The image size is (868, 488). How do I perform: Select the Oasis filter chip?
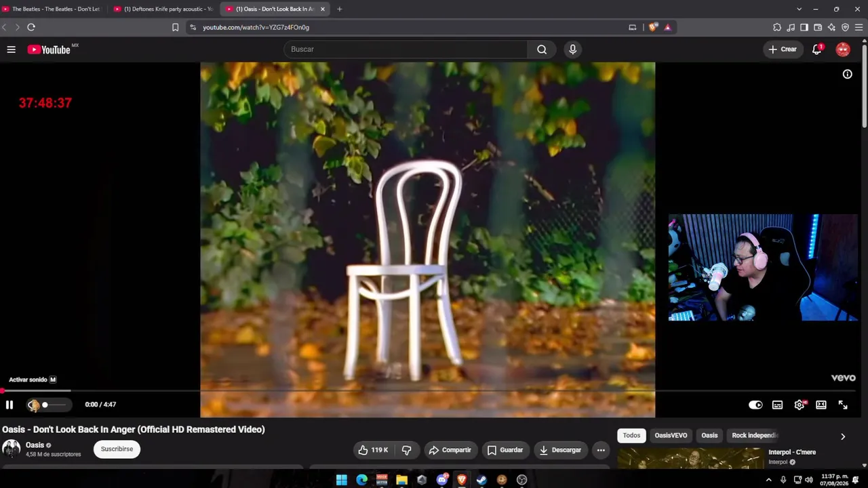click(709, 435)
